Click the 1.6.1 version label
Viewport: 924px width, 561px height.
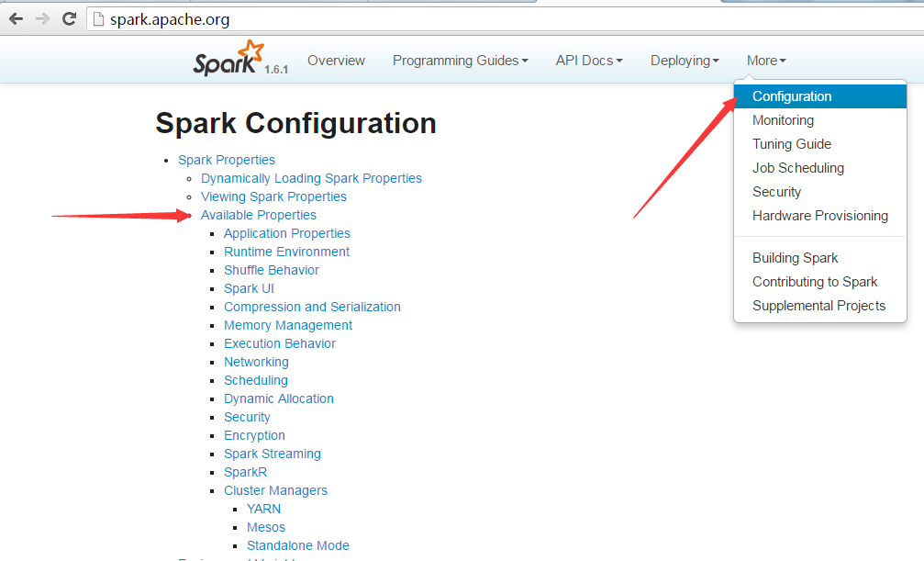click(x=276, y=70)
